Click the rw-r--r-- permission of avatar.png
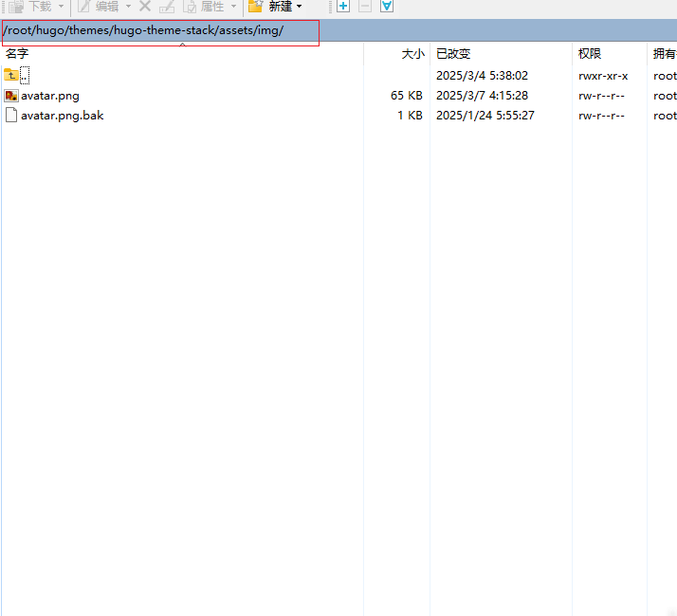 pos(601,96)
